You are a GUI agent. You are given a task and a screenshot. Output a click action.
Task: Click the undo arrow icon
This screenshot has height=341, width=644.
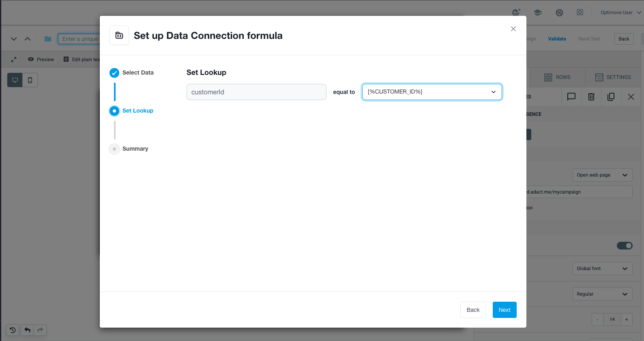(28, 330)
